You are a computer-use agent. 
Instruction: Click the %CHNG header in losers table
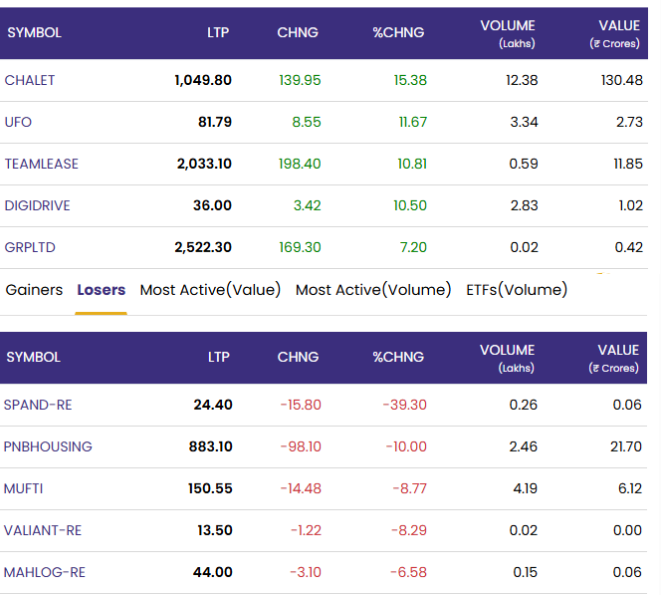coord(398,357)
